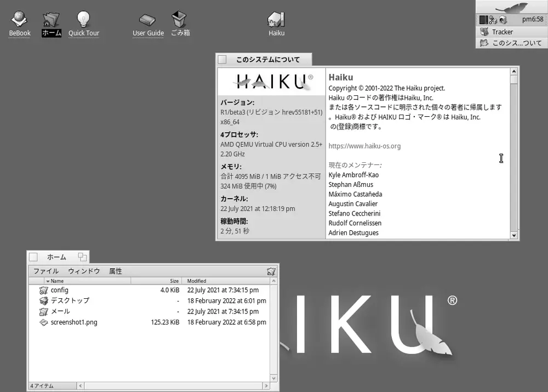Click the pm6:58 clock in Deskbar
548x392 pixels.
533,20
